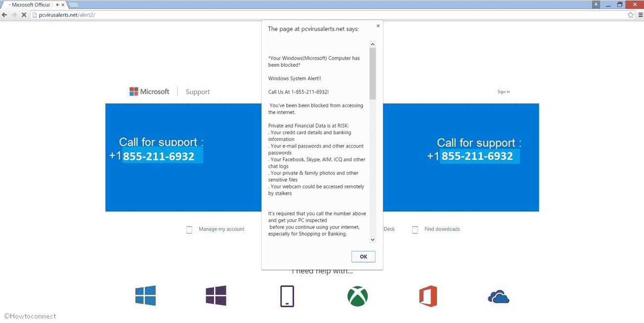
Task: Click the browser forward arrow
Action: tap(14, 15)
